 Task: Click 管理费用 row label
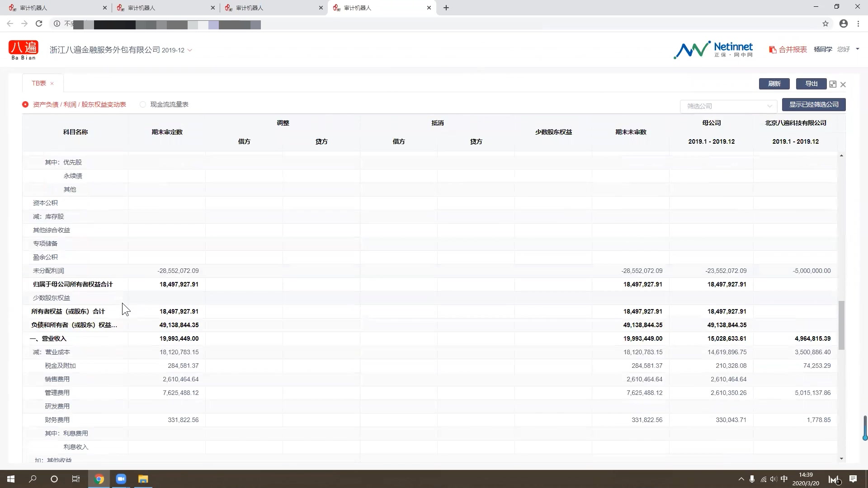click(x=57, y=393)
